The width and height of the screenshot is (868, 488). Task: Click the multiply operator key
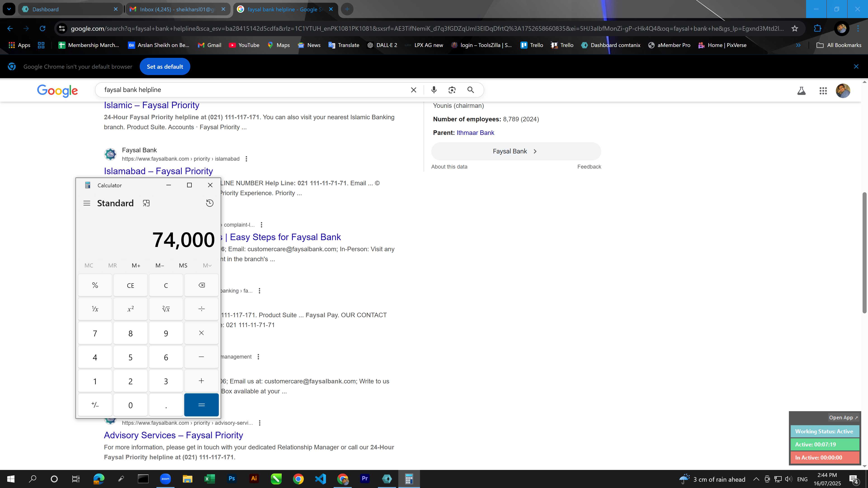pyautogui.click(x=201, y=333)
